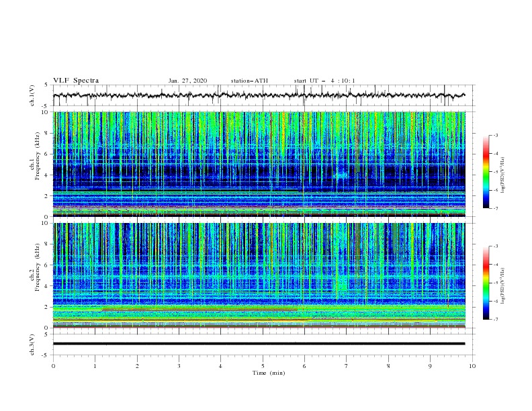Click ch.1 color bar "log(PSD)(V²/Hz)" label
This screenshot has height=411, width=532.
tap(503, 175)
